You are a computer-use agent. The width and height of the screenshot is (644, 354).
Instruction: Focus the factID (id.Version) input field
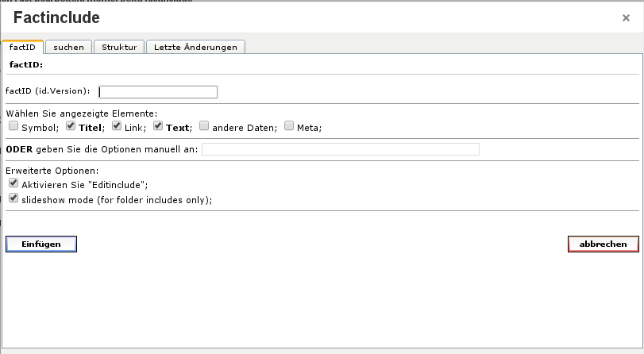coord(158,91)
